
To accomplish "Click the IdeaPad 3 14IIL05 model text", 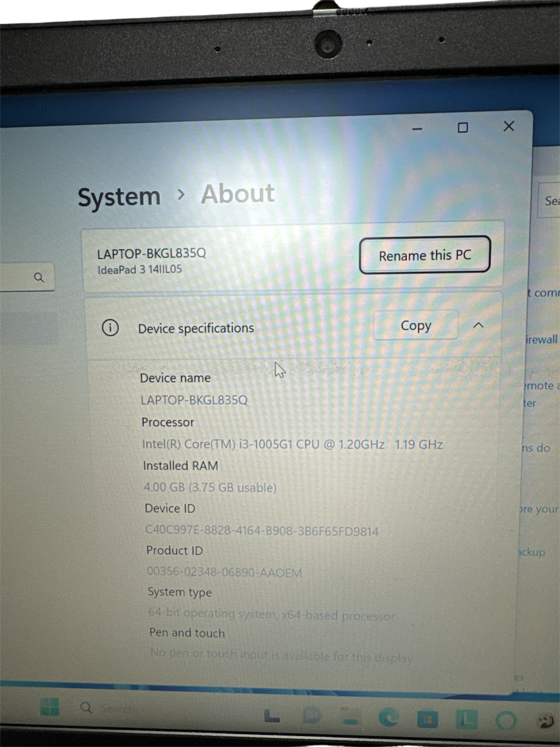I will click(x=139, y=270).
